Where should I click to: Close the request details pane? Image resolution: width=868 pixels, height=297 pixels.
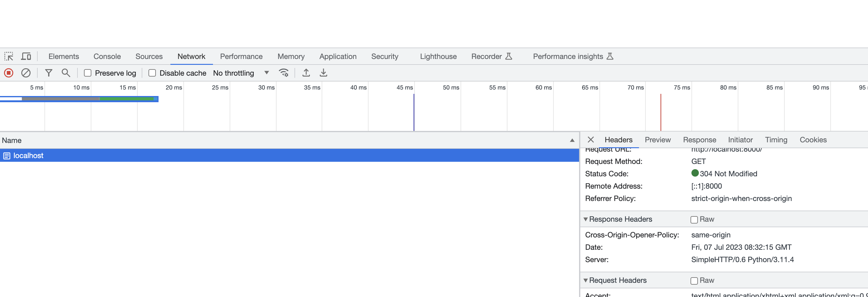tap(591, 140)
